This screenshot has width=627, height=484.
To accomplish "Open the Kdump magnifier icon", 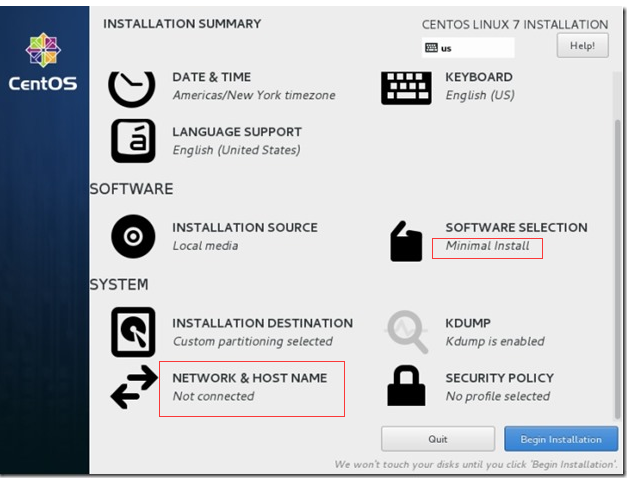I will (x=407, y=332).
